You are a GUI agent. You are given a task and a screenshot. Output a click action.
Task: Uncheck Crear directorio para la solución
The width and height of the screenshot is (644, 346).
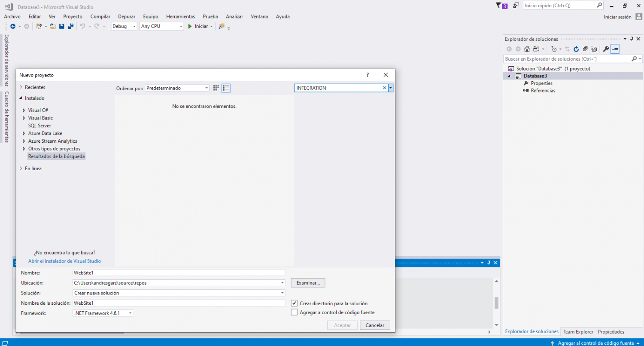(294, 303)
